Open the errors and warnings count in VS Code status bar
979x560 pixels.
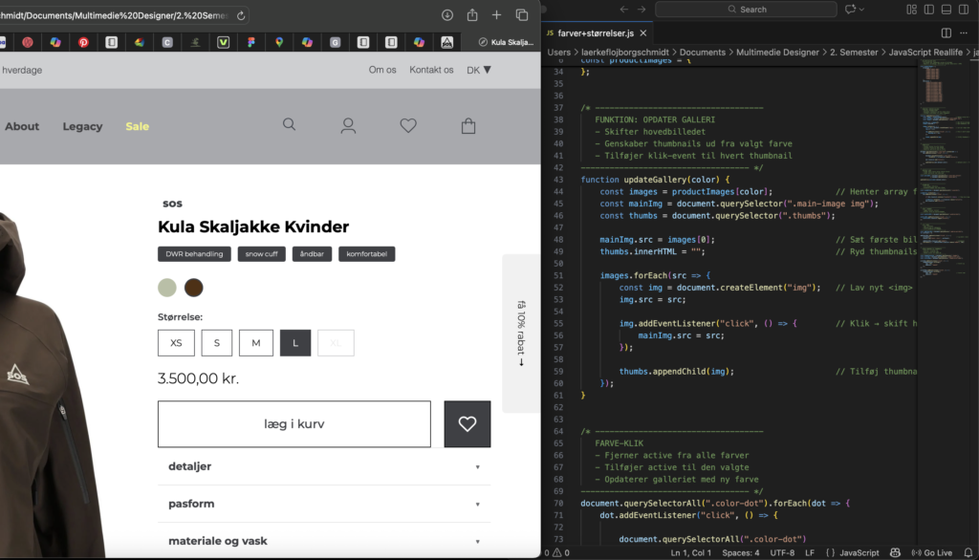557,552
